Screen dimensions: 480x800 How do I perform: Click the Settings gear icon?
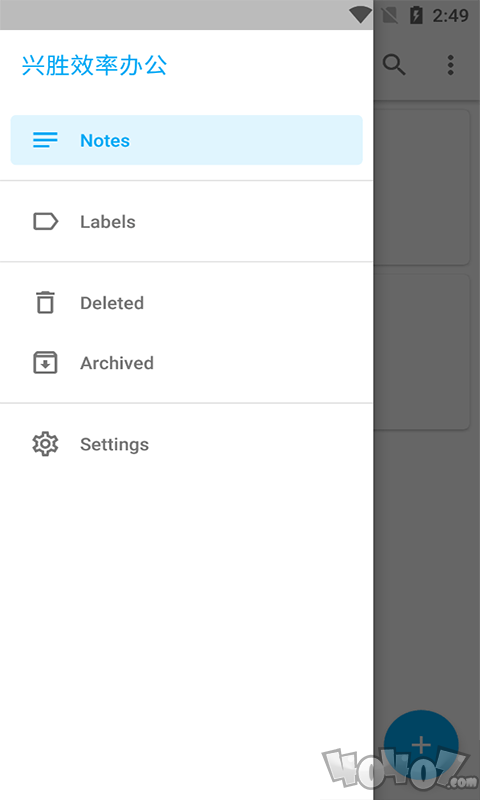pyautogui.click(x=45, y=444)
